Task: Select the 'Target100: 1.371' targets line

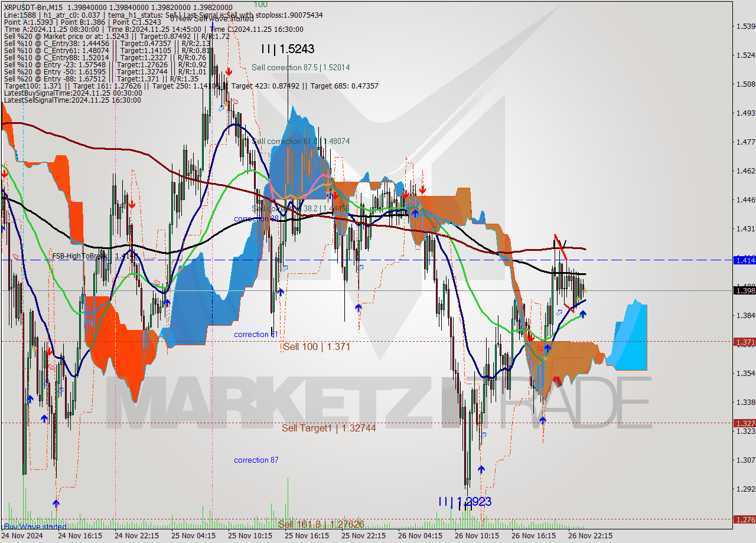Action: click(191, 86)
